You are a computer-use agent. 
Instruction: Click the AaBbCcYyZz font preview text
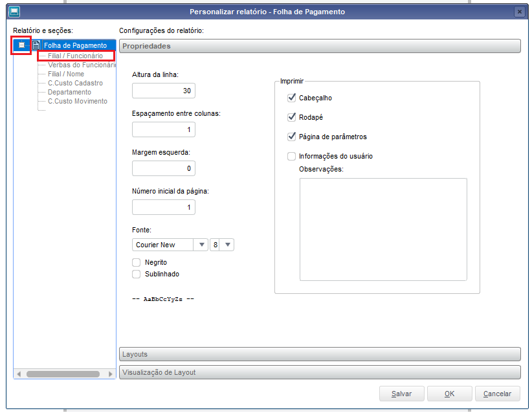(163, 299)
